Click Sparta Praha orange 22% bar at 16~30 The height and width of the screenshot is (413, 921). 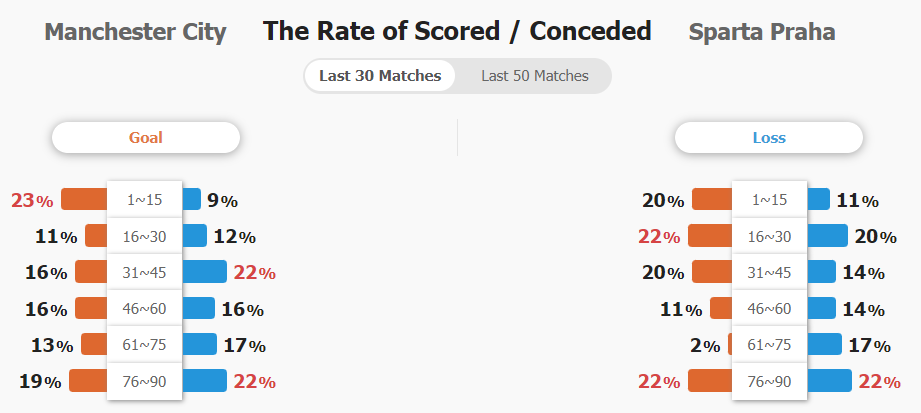[x=710, y=236]
